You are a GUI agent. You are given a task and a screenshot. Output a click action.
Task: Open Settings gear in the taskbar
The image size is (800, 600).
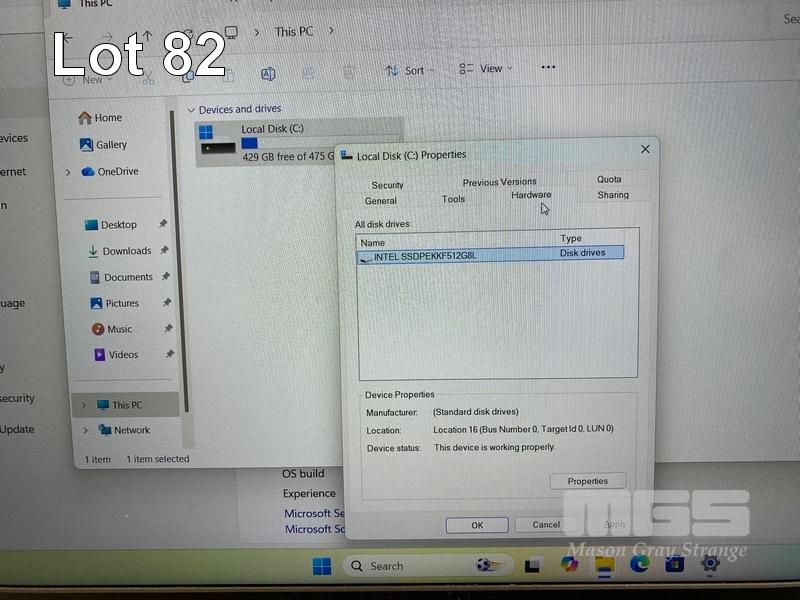coord(710,564)
